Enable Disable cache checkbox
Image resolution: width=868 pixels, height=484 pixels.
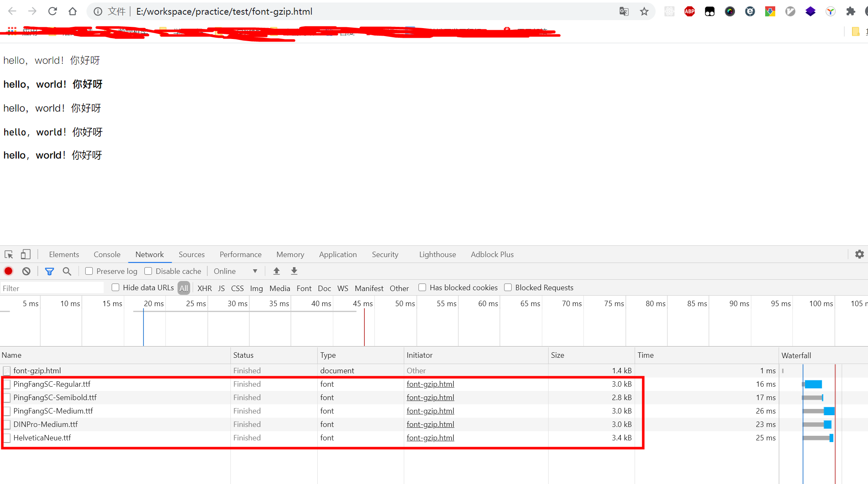coord(148,271)
